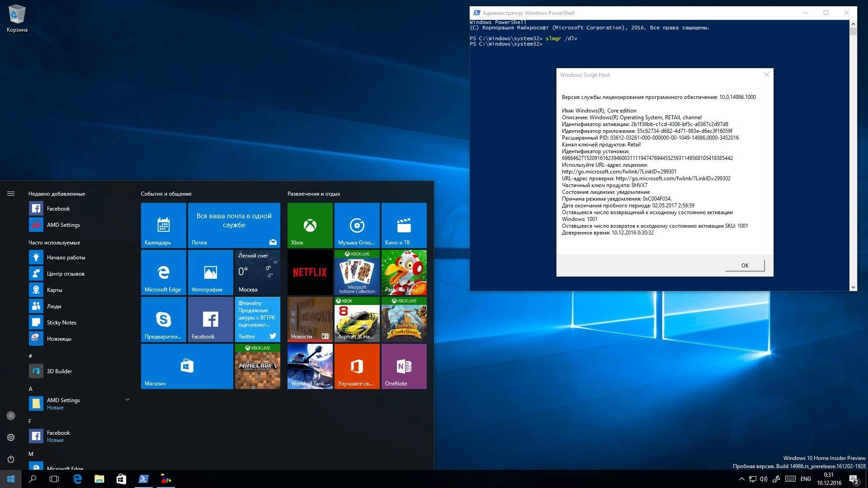This screenshot has height=488, width=868.
Task: Launch Microsoft Edge tile
Action: pyautogui.click(x=164, y=272)
